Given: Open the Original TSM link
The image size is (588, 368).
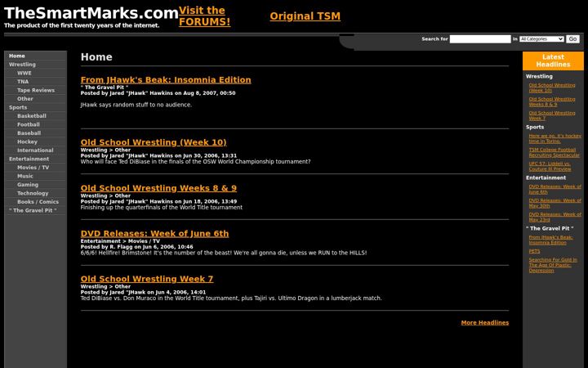Looking at the screenshot, I should (305, 16).
